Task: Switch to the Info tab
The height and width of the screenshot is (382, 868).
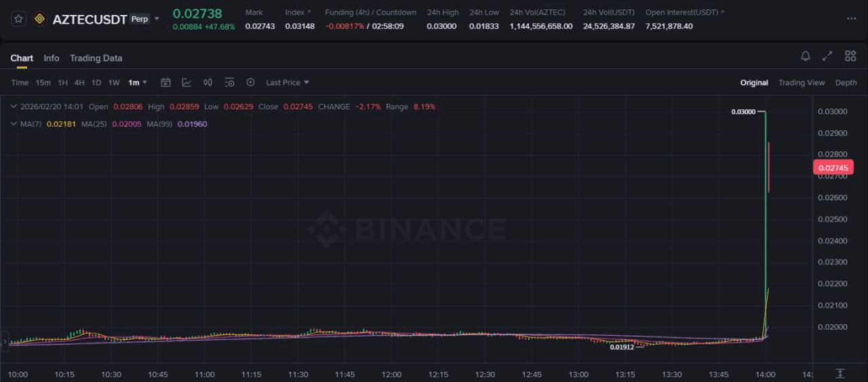Action: tap(52, 58)
